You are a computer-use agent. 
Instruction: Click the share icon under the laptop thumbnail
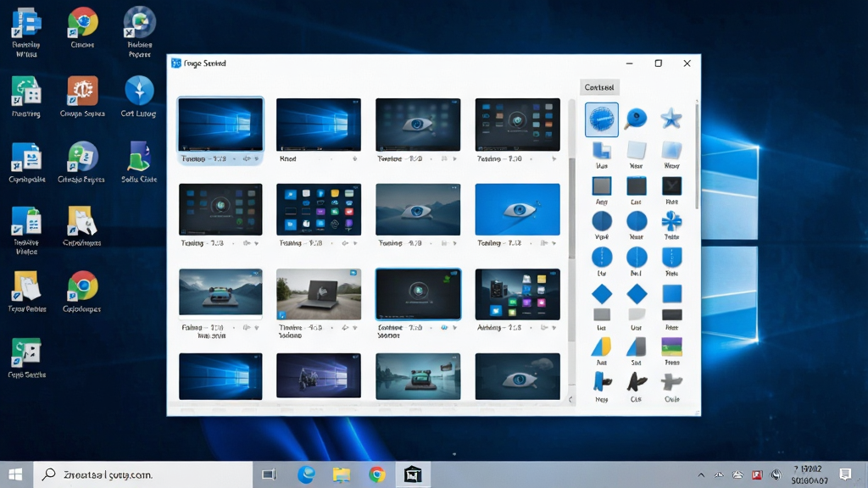click(345, 328)
